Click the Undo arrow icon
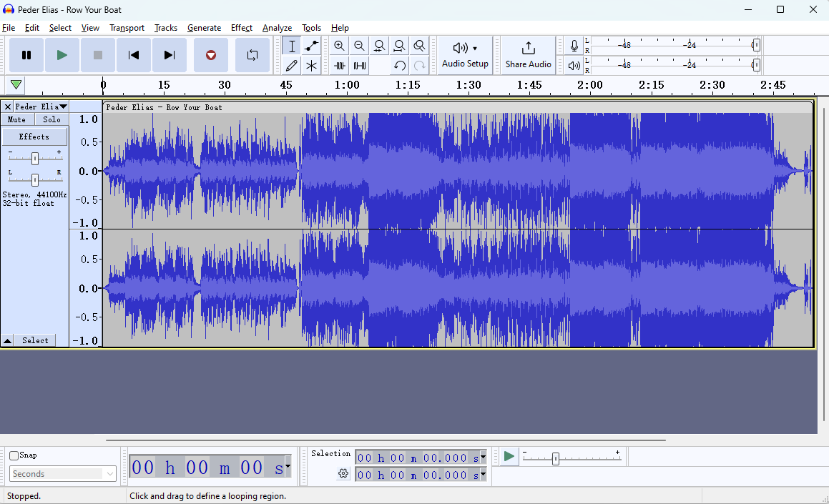Screen dimensions: 829x504 400,66
